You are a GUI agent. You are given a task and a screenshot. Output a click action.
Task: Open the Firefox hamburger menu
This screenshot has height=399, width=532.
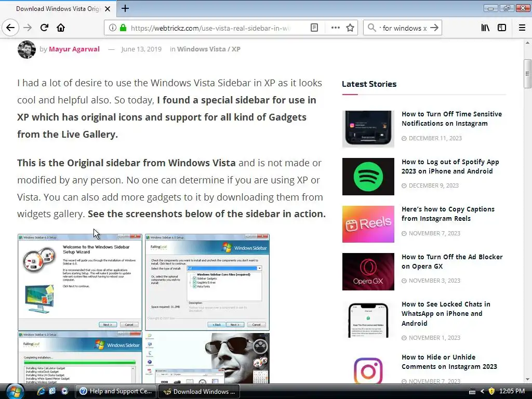(x=522, y=28)
